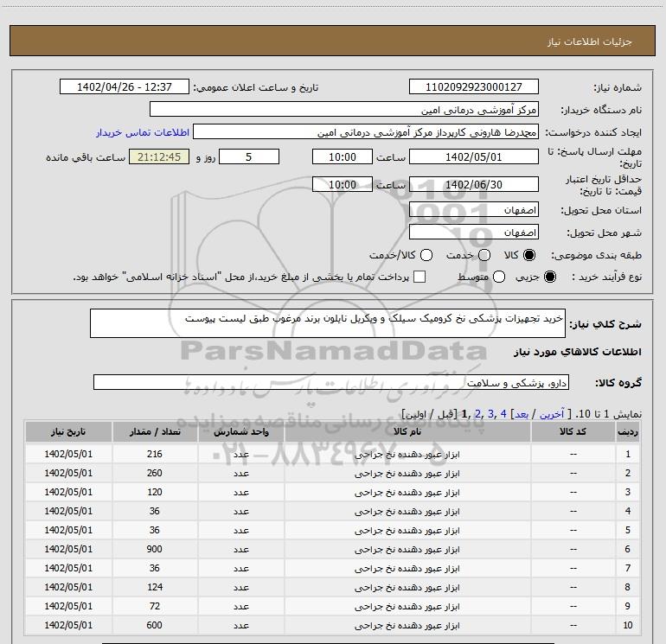Click the گروه کالا field

tap(331, 382)
